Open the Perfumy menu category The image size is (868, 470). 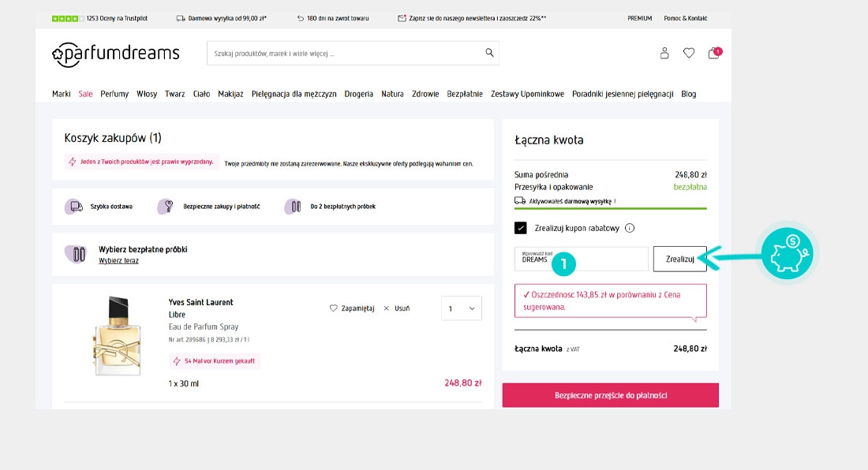pyautogui.click(x=114, y=94)
